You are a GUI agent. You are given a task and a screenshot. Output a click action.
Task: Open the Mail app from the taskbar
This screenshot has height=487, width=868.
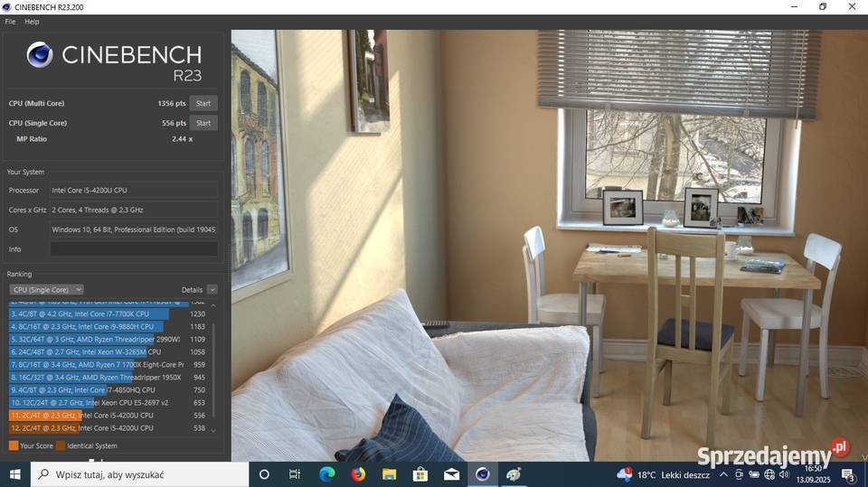pyautogui.click(x=451, y=474)
